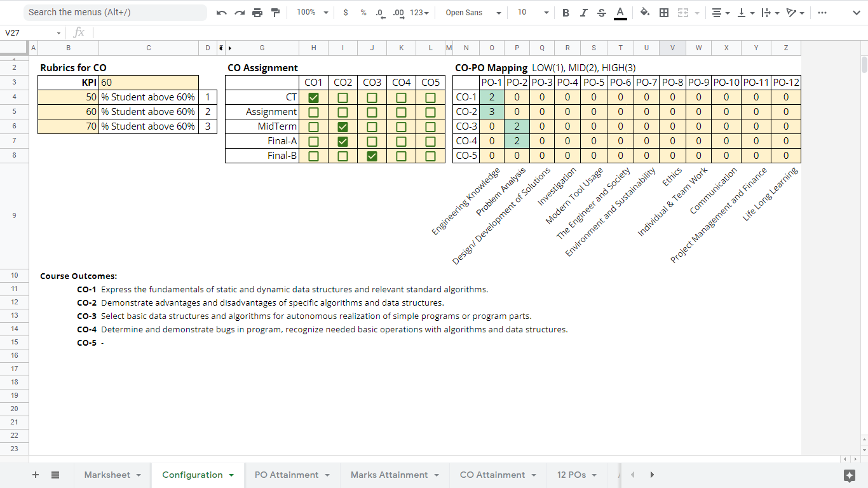This screenshot has width=868, height=488.
Task: Open the All Sheets list icon
Action: point(55,475)
